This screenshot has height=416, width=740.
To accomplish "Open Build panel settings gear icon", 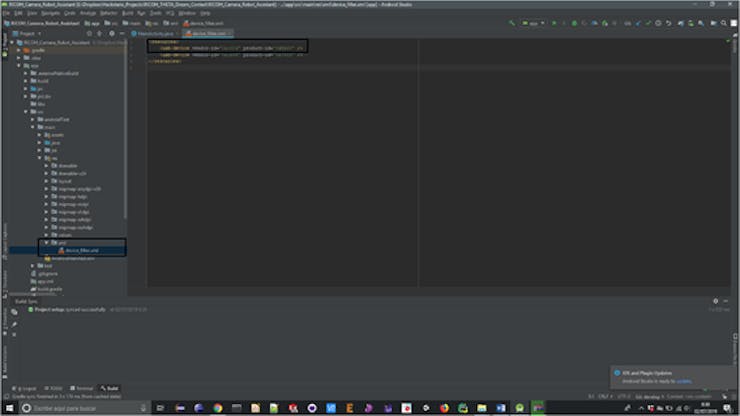I will (x=715, y=301).
